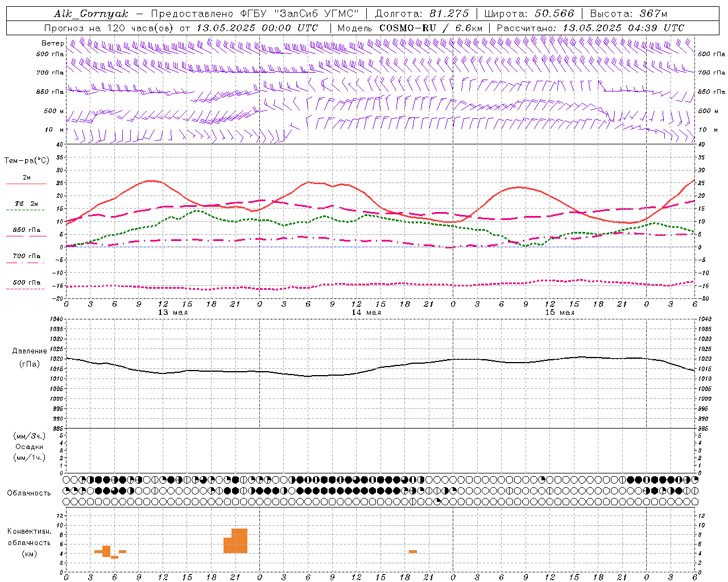Click the Ветер wind panel label

tap(52, 43)
